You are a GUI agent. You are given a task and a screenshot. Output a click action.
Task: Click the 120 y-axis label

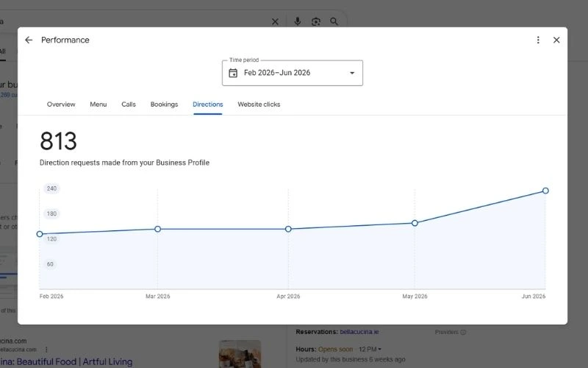tap(51, 238)
